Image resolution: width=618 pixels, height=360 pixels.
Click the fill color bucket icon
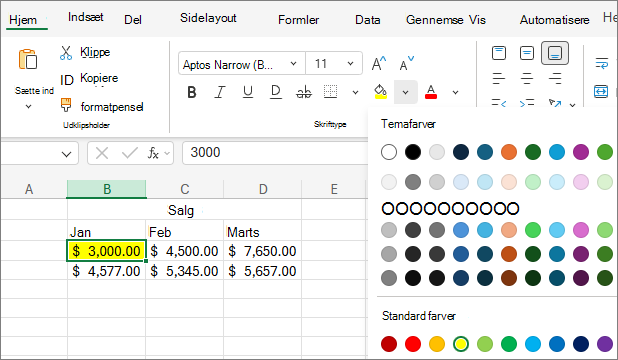tap(380, 92)
